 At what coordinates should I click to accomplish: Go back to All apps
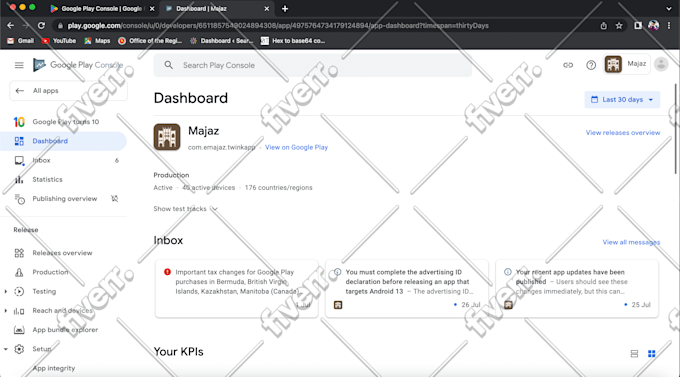69,91
